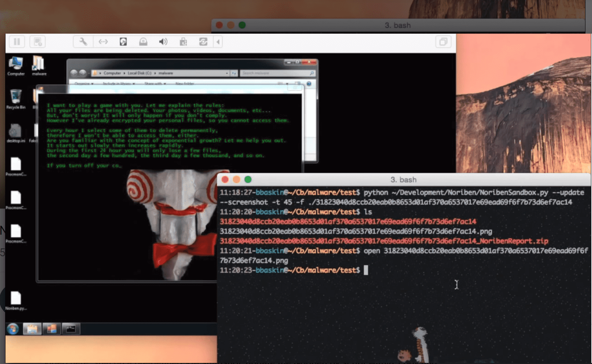The height and width of the screenshot is (364, 592).
Task: Click the terminal prompt at 11:20:23
Action: coord(290,270)
